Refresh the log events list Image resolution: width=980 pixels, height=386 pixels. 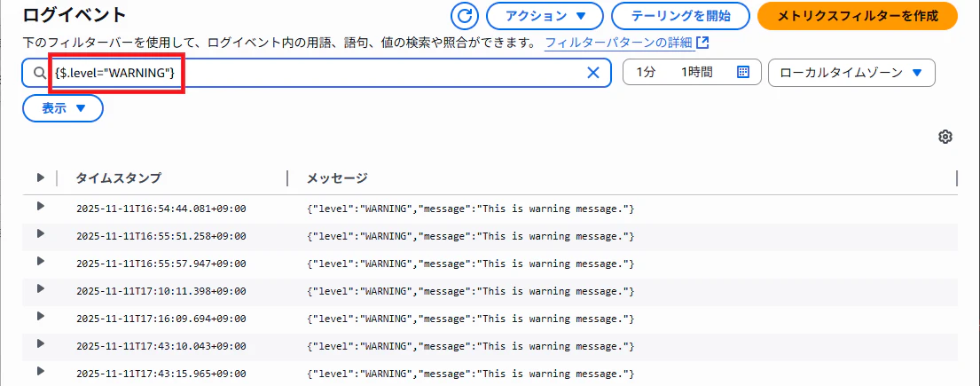point(465,16)
